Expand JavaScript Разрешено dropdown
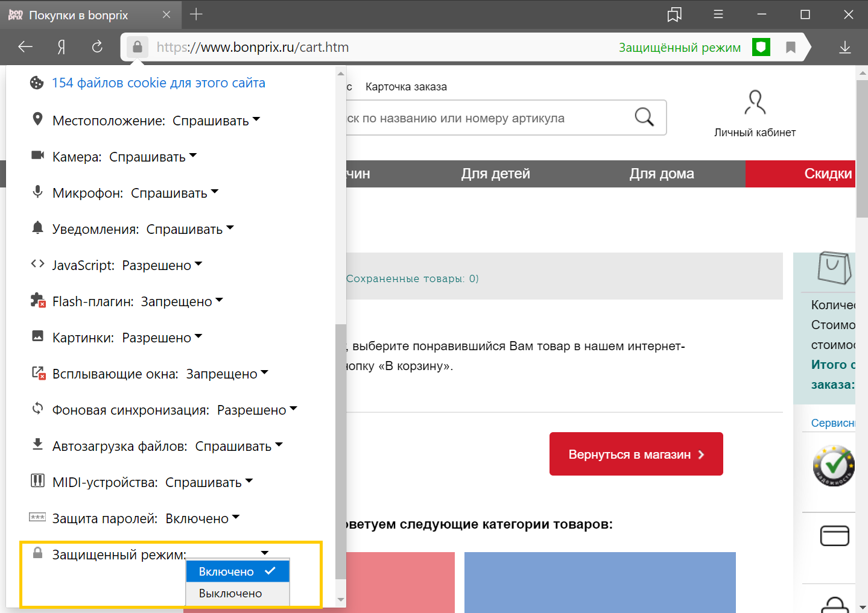The height and width of the screenshot is (613, 868). tap(162, 265)
